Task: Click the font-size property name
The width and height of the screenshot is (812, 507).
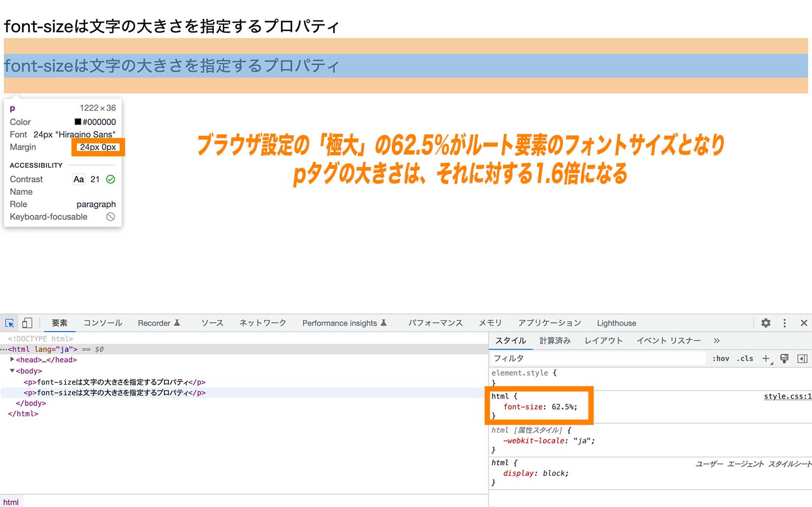Action: 523,407
